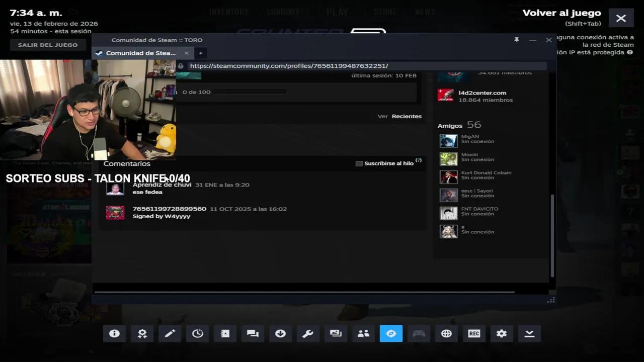Click the browser's vertical scrollbar

pyautogui.click(x=552, y=235)
